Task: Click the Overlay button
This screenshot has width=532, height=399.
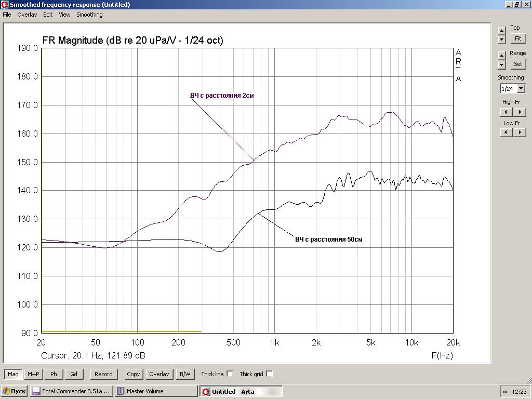Action: coord(159,374)
